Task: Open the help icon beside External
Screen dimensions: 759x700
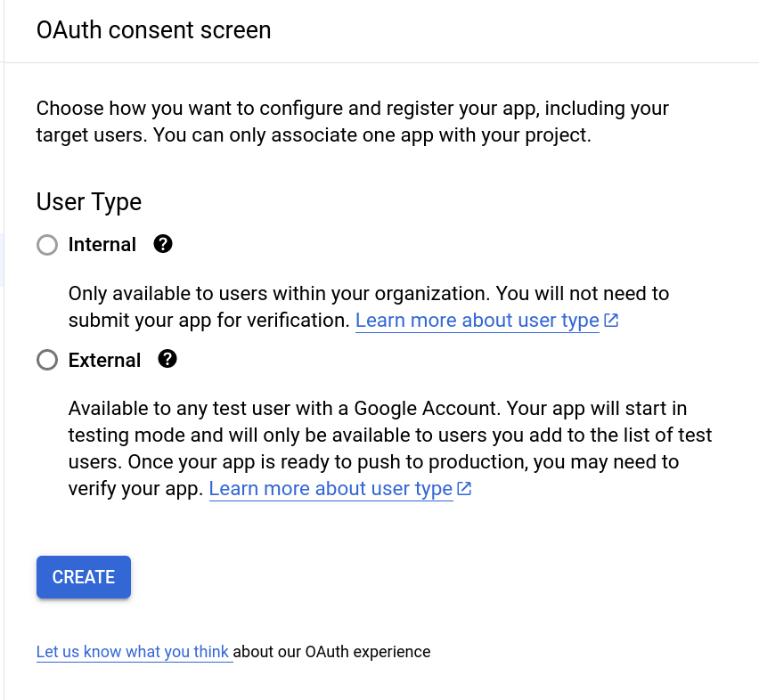Action: point(167,360)
